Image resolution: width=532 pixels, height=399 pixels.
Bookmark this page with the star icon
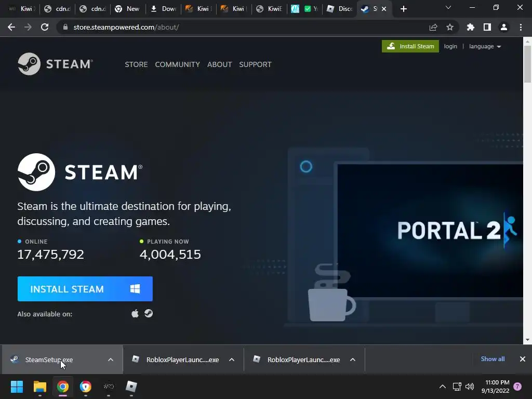[x=450, y=27]
